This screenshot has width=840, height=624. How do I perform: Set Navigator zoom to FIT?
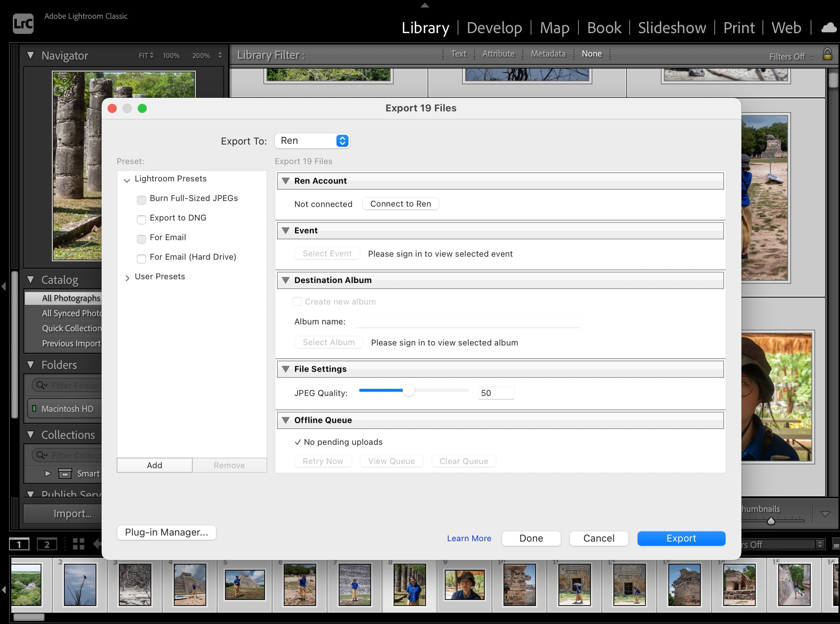[x=146, y=56]
